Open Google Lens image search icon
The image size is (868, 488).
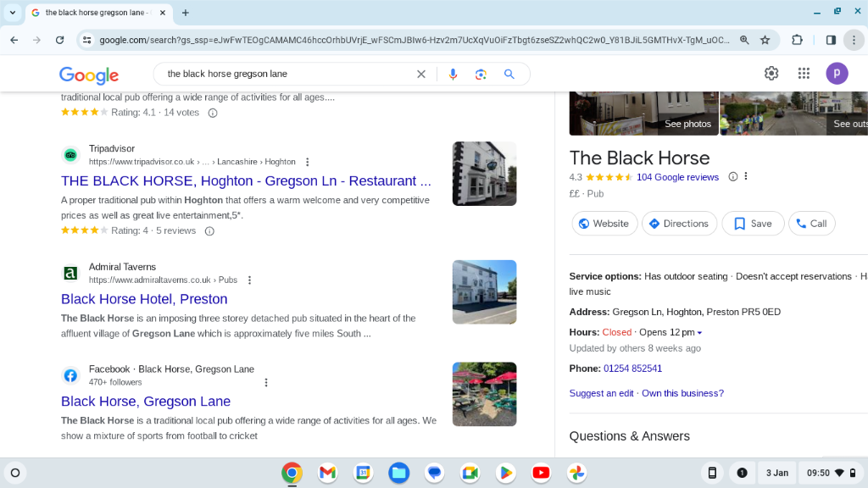(x=481, y=75)
